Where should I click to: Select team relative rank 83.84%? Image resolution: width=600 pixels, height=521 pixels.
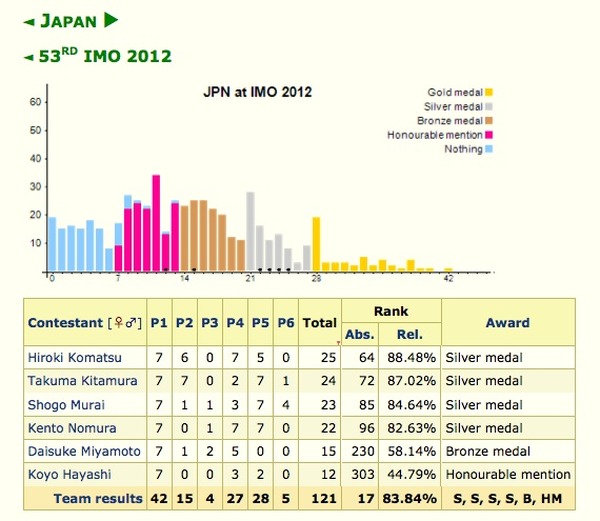coord(409,498)
